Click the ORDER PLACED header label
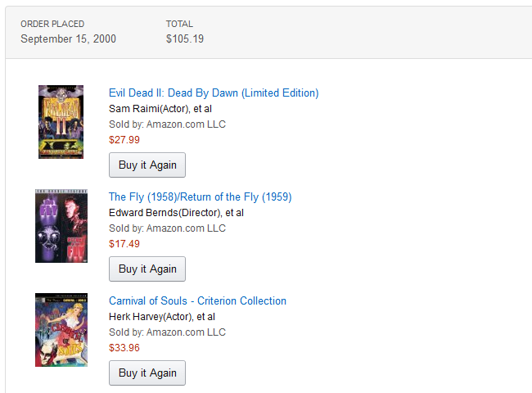532x393 pixels. tap(52, 24)
